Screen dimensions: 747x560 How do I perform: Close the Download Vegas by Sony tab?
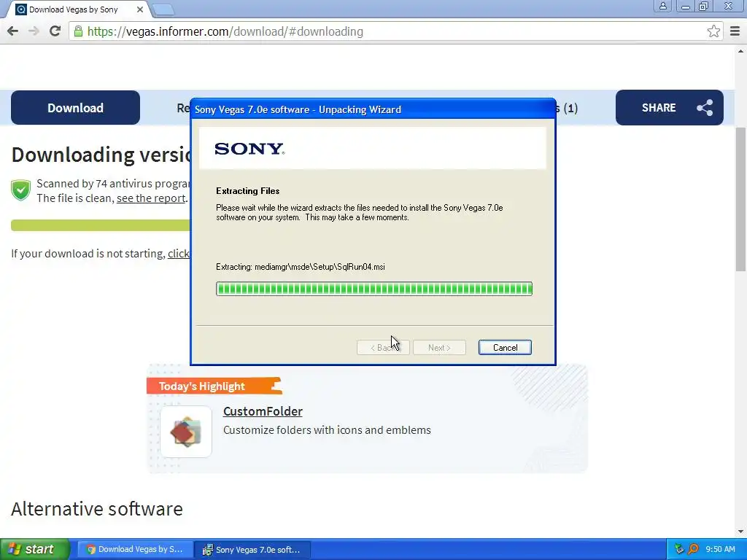139,9
